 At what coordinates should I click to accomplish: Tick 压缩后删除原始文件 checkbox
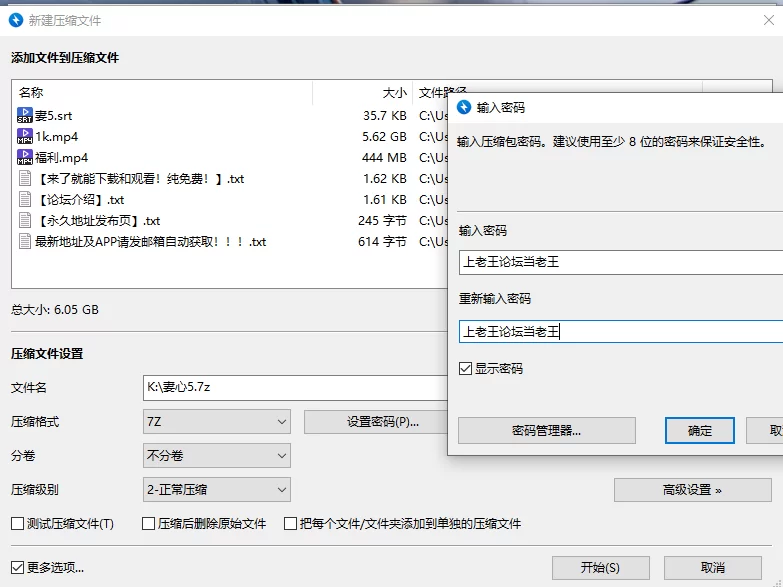(148, 524)
